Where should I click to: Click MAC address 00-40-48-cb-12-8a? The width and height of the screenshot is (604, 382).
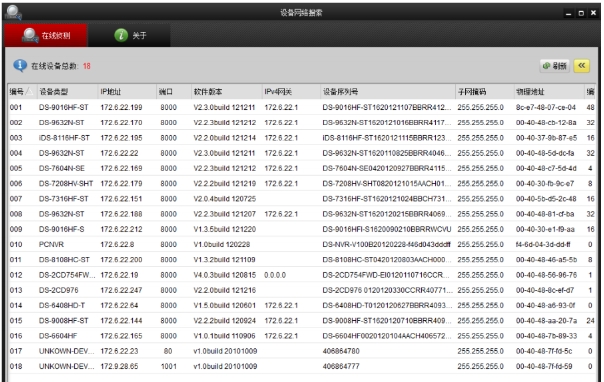pyautogui.click(x=546, y=122)
